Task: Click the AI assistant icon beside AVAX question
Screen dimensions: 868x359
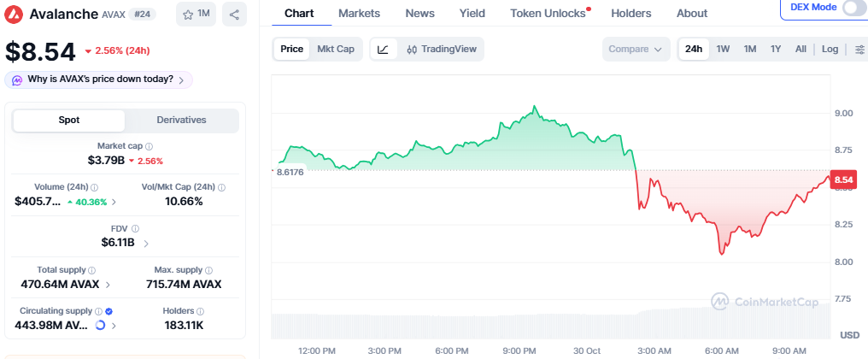Action: click(17, 79)
